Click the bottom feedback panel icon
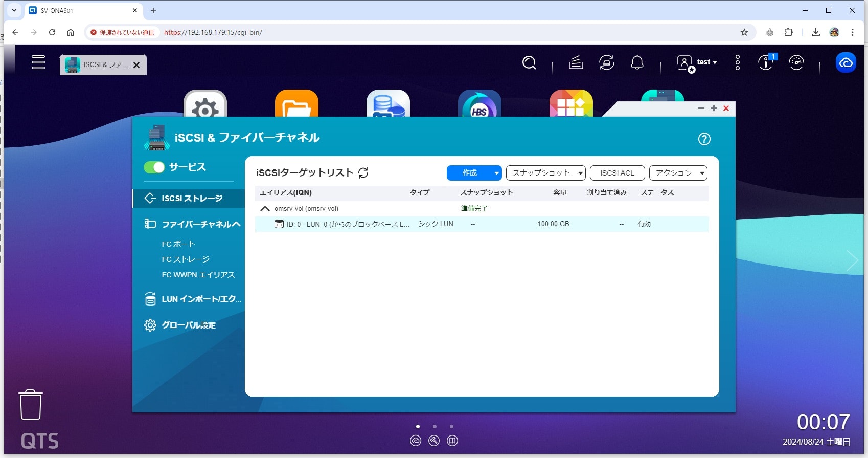Screen dimensions: 868x458 coord(452,441)
